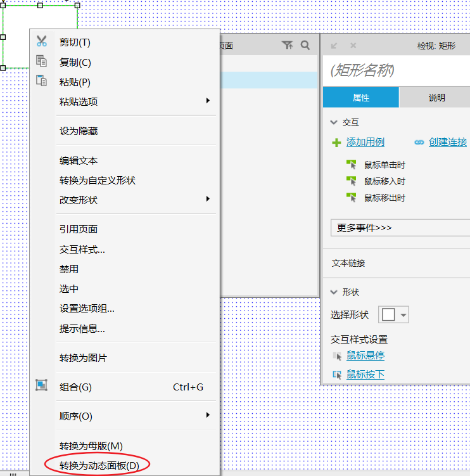Viewport: 470px width, 476px height.
Task: Expand the 粘贴选项 submenu
Action: 136,101
